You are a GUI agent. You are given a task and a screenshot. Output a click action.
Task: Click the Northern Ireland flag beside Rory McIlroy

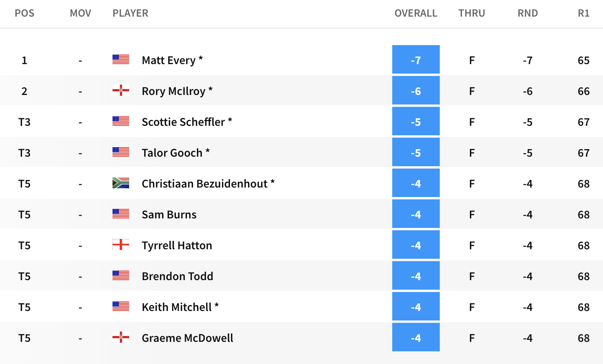point(121,90)
